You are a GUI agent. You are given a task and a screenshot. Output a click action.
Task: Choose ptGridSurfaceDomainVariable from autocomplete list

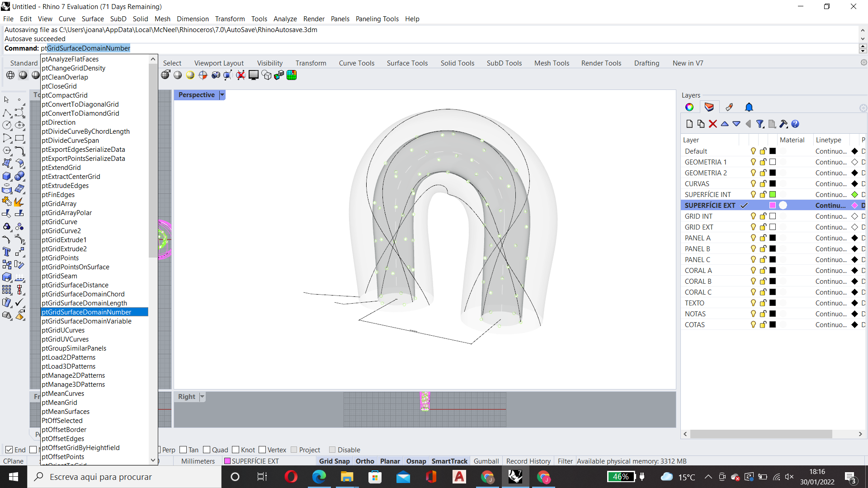point(94,321)
